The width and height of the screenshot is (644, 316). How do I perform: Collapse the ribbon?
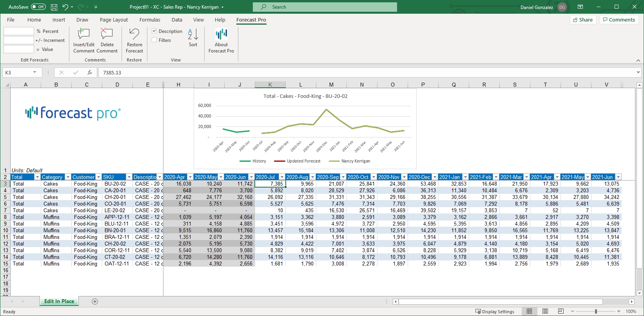click(x=638, y=60)
